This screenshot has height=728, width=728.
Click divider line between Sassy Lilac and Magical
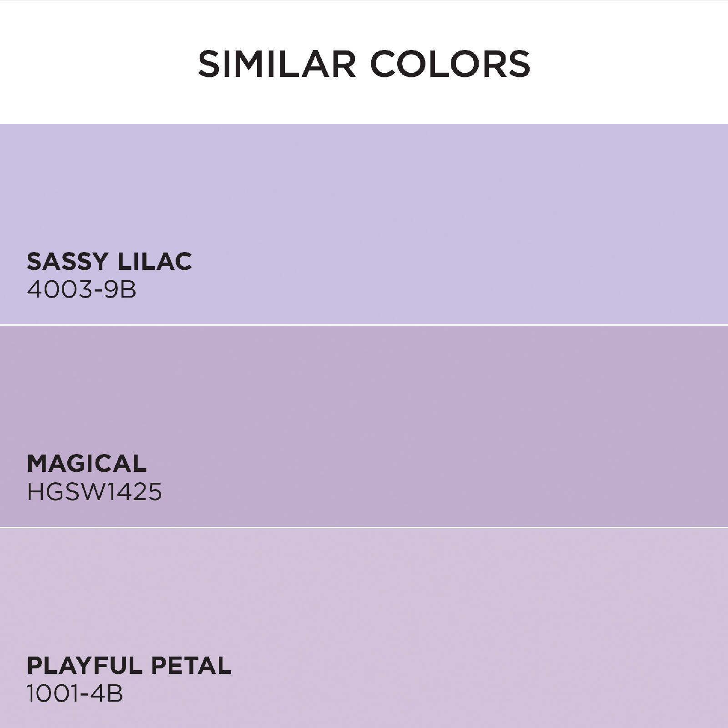tap(364, 325)
